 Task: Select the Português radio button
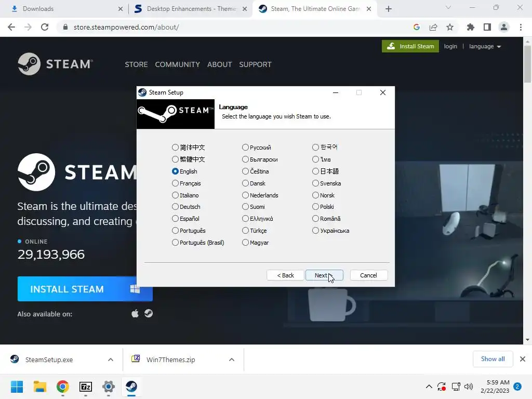tap(175, 230)
